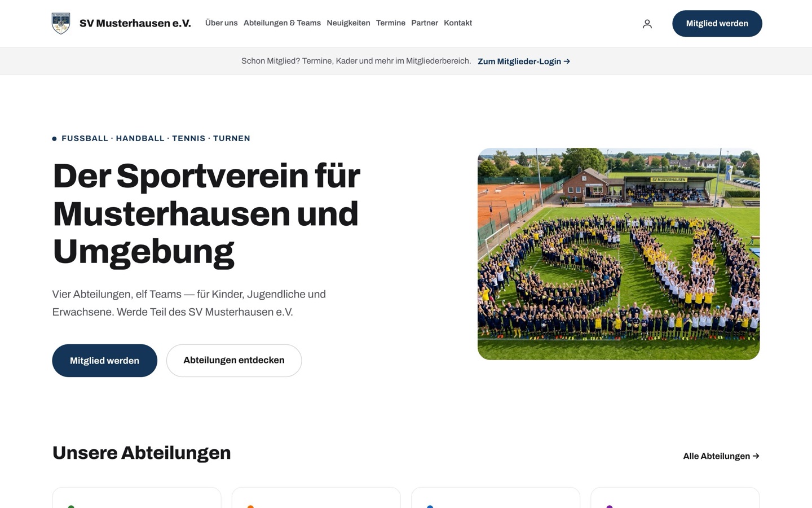The height and width of the screenshot is (508, 812).
Task: Go to Abteilungen & Teams
Action: click(282, 23)
